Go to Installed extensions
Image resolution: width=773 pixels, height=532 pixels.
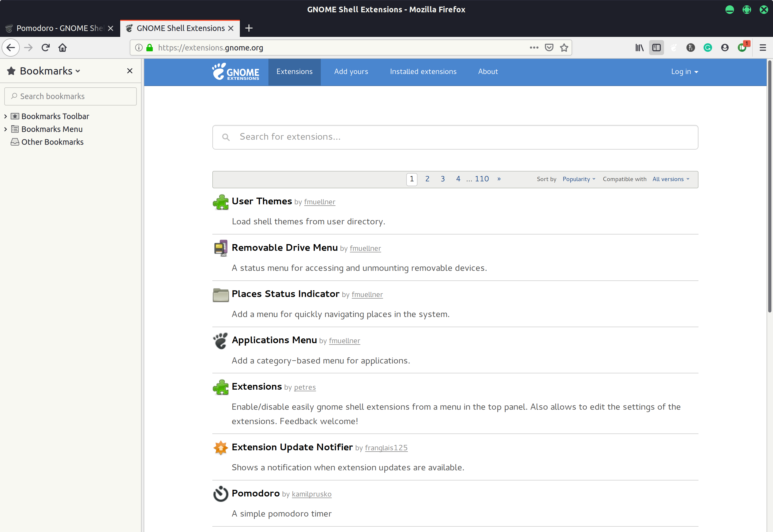pyautogui.click(x=423, y=72)
